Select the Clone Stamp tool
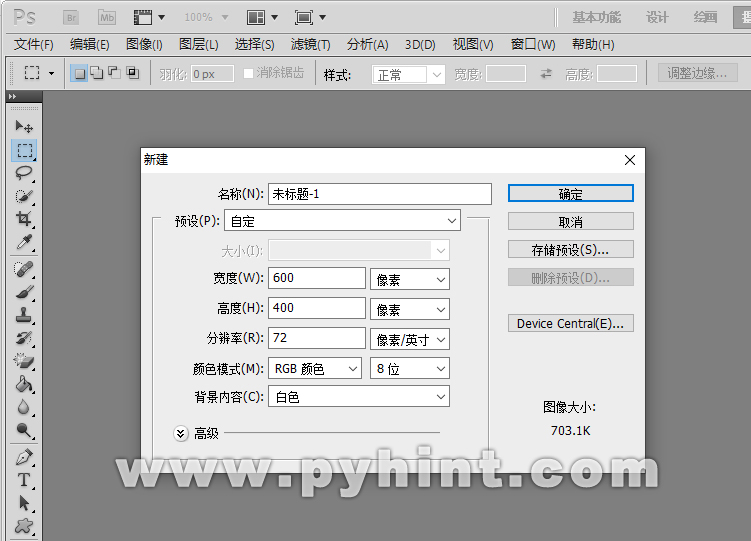Screen dimensions: 751x541 click(x=24, y=315)
